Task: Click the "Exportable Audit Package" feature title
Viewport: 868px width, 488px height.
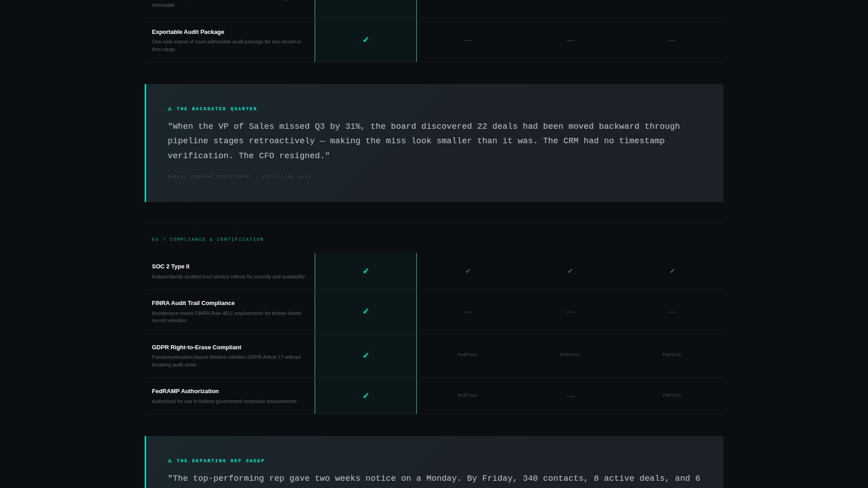Action: (188, 32)
